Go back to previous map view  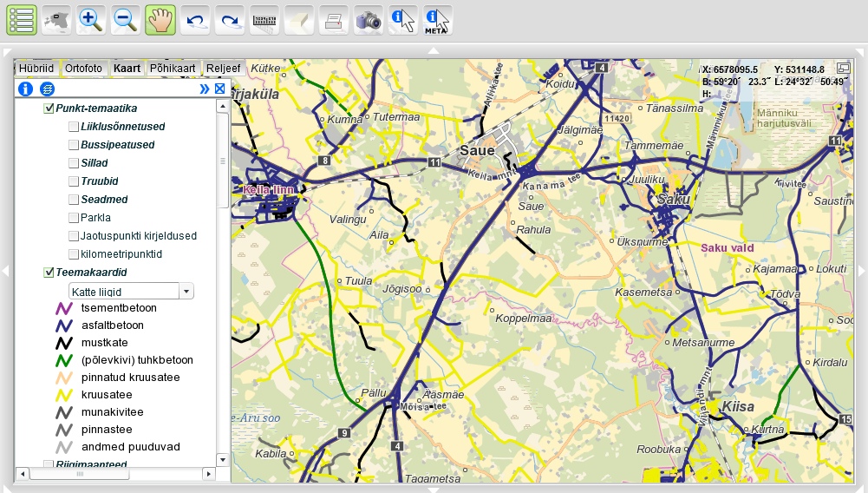click(x=195, y=19)
